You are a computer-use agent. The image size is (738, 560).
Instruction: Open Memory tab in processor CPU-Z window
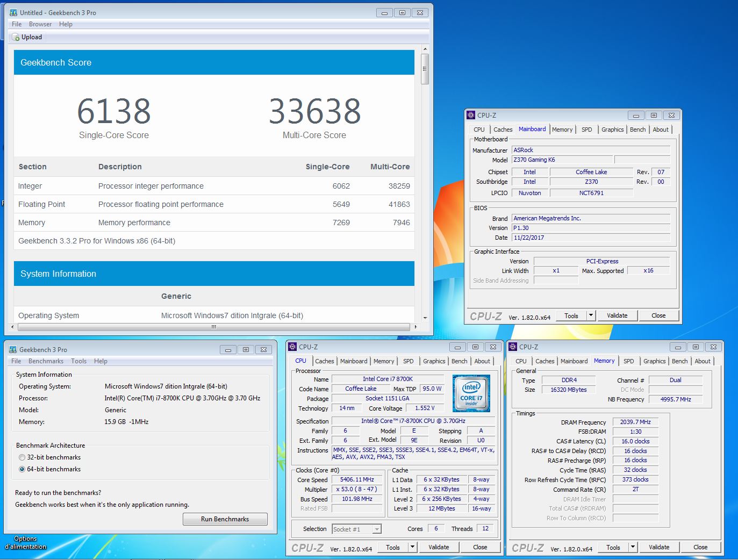(x=384, y=361)
